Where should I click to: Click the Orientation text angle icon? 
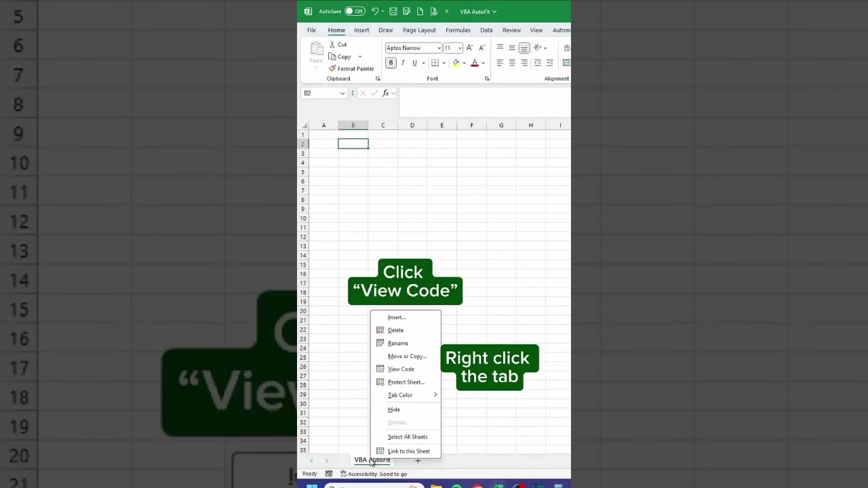[x=538, y=47]
